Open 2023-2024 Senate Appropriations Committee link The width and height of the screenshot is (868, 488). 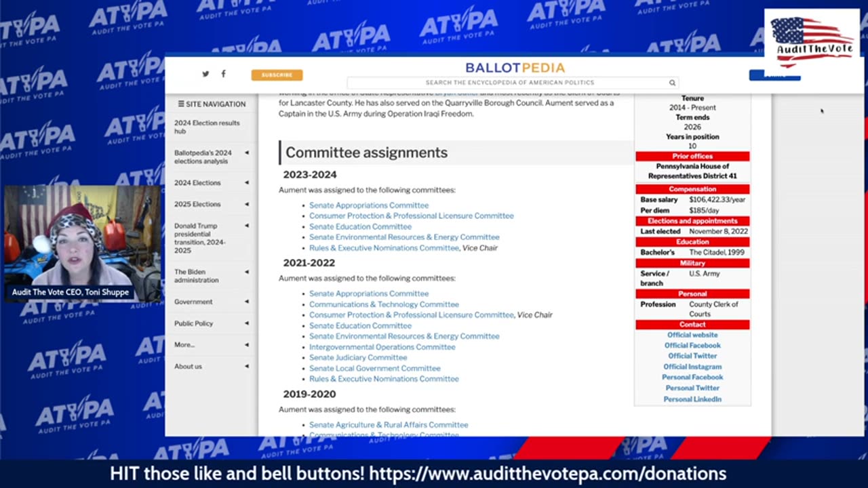click(369, 205)
